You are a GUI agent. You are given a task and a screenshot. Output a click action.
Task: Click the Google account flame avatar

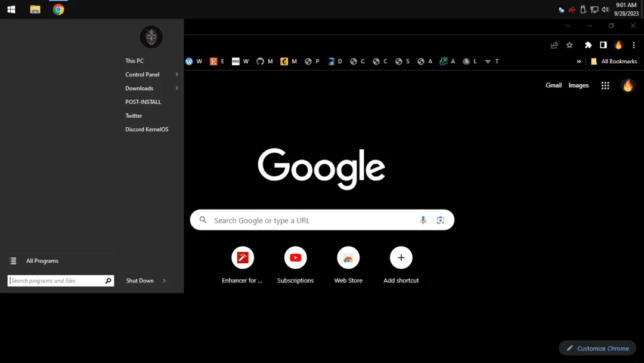coord(627,85)
